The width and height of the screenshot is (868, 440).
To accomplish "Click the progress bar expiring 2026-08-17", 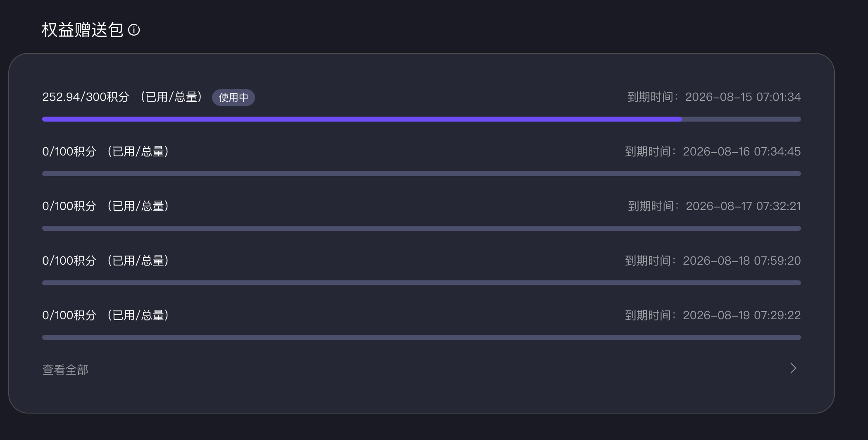I will [422, 228].
